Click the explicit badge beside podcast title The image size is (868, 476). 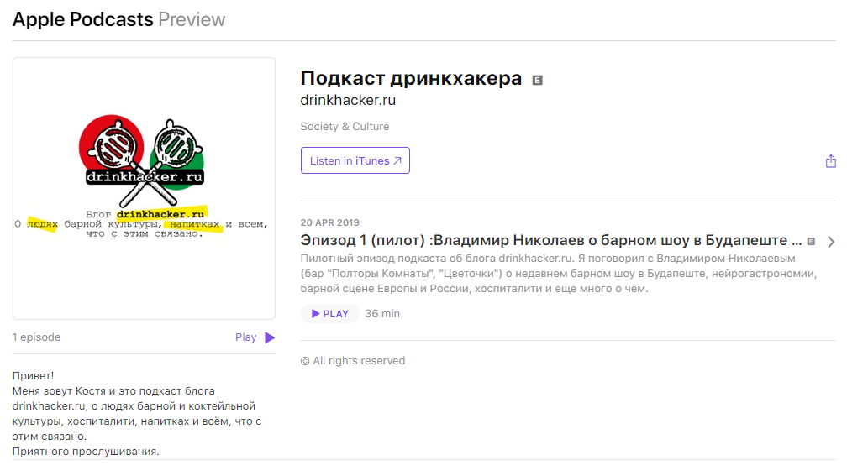tap(537, 80)
